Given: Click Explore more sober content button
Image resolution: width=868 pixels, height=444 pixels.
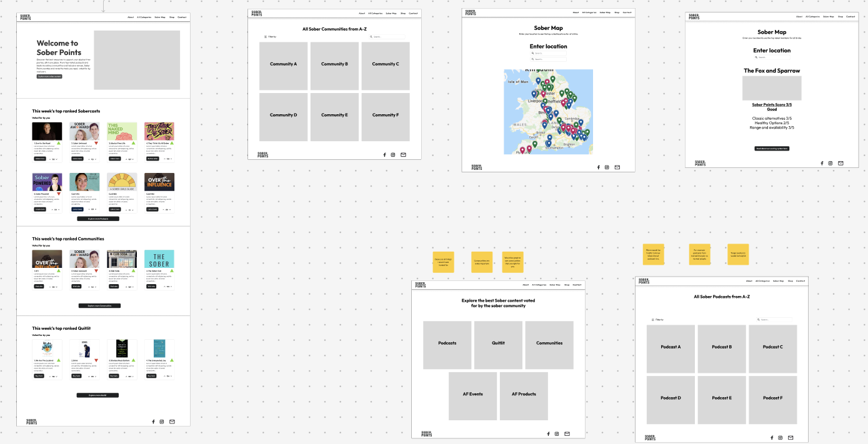Looking at the screenshot, I should [49, 76].
